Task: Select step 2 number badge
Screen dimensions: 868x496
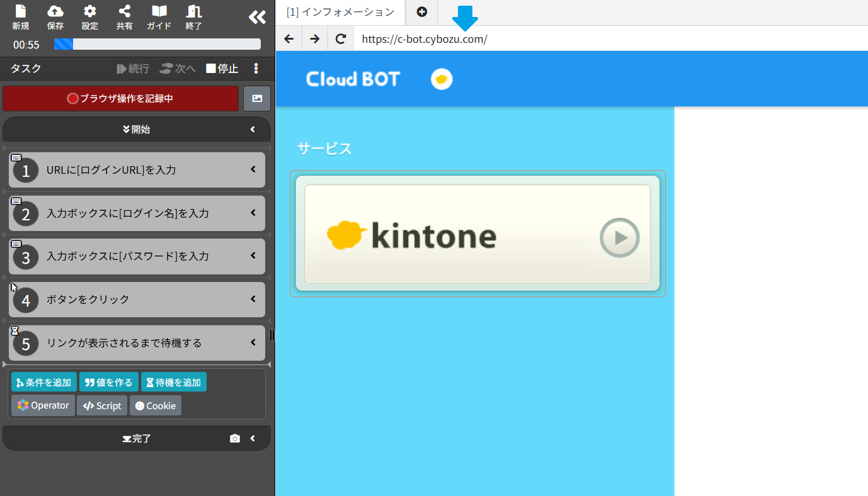Action: point(26,214)
